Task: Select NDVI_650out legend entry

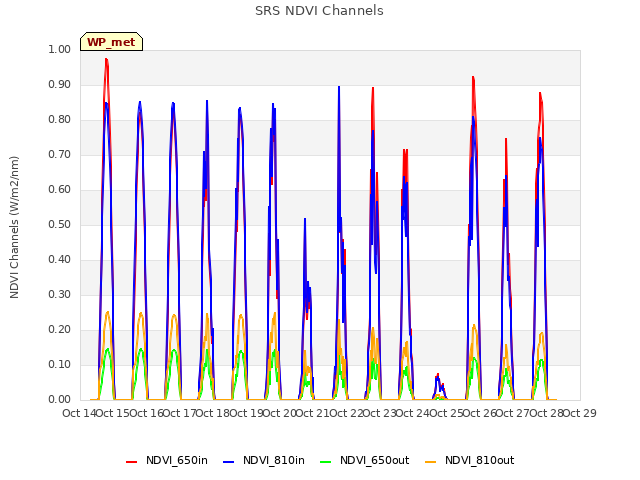Action: tap(364, 460)
